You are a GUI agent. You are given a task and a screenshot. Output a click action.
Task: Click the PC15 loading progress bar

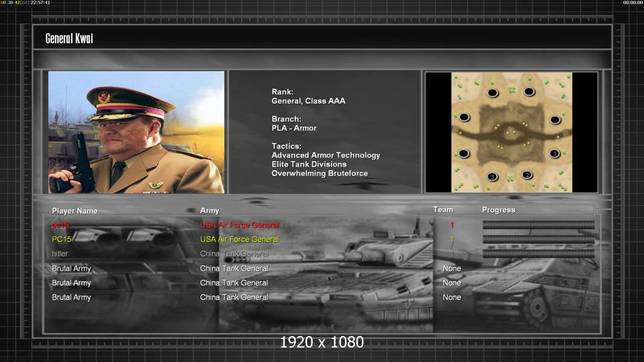coord(538,239)
